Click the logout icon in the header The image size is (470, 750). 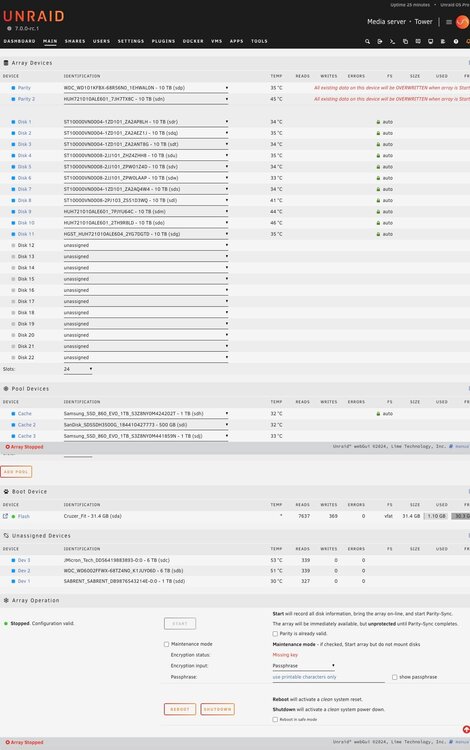[x=380, y=42]
